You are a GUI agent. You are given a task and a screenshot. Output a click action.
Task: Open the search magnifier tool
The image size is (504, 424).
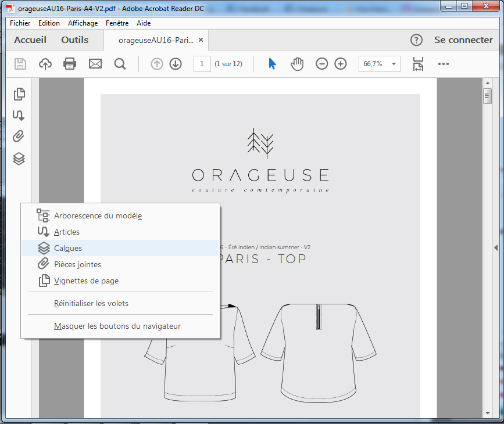coord(120,64)
